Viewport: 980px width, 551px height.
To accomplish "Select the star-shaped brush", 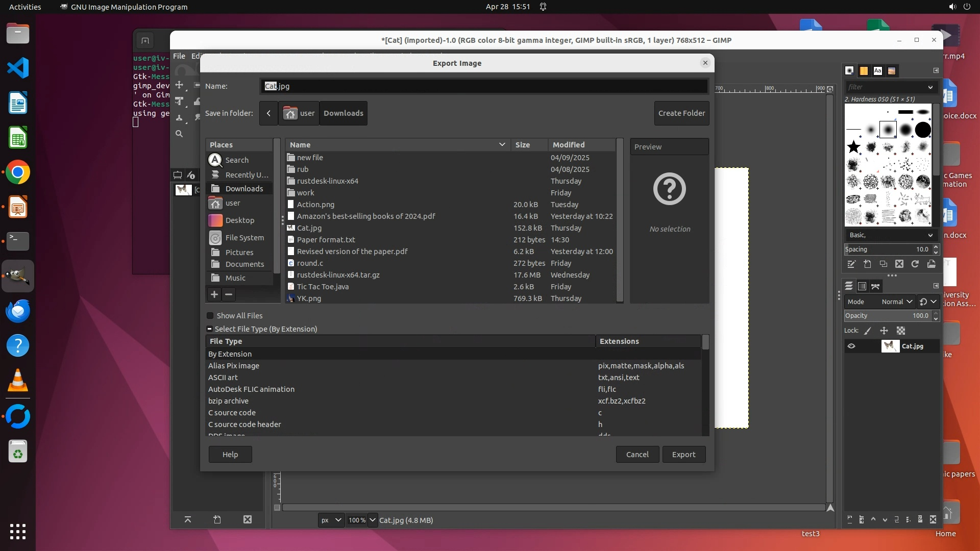I will [853, 147].
